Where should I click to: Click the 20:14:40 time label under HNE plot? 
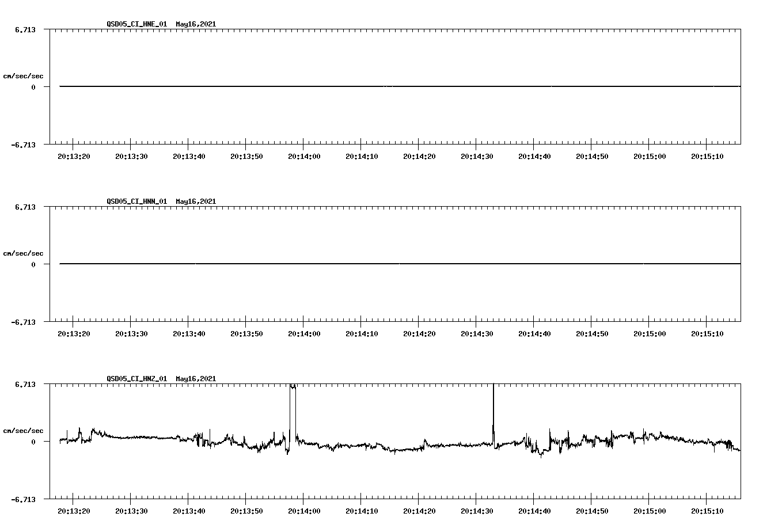pyautogui.click(x=534, y=157)
